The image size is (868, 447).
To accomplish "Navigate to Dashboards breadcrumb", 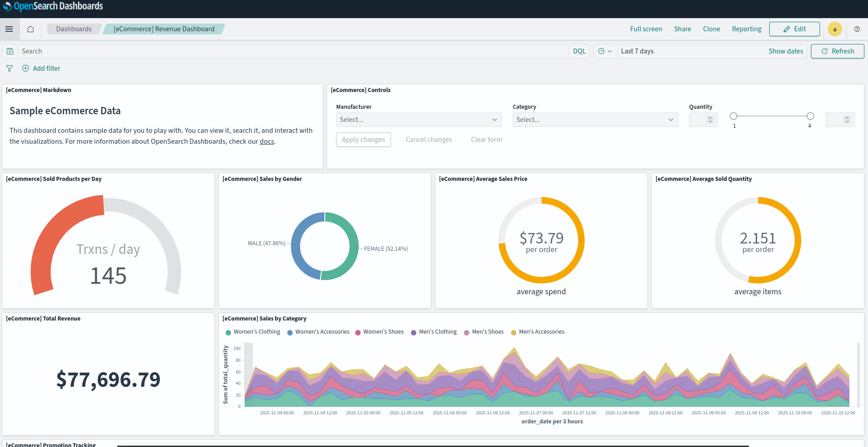I will (74, 29).
